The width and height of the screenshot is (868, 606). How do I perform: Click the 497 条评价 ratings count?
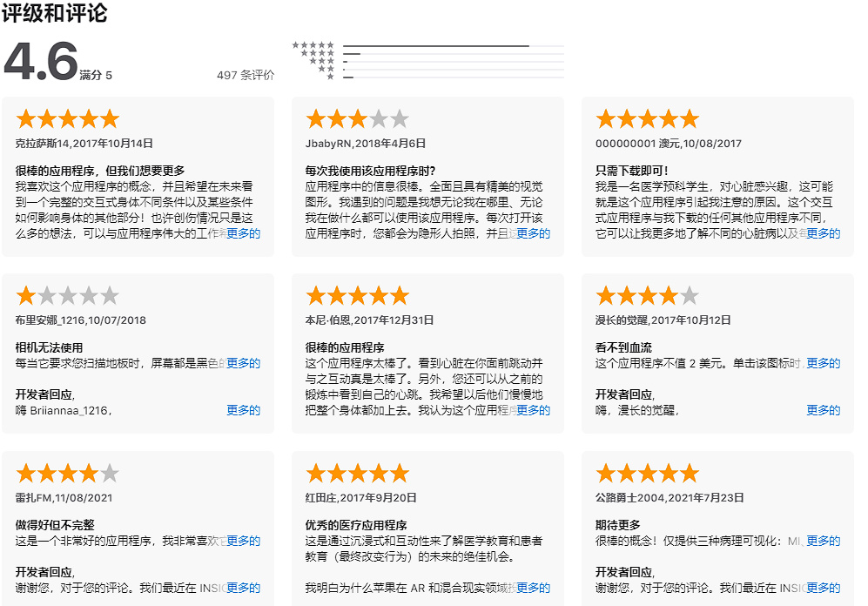246,75
